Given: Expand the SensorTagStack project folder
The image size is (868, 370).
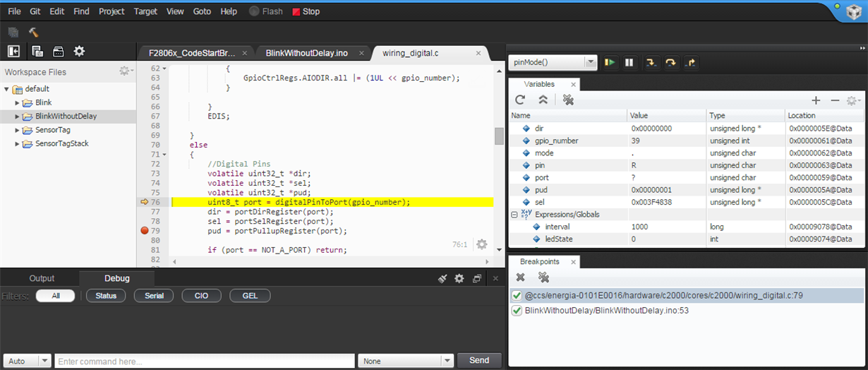Looking at the screenshot, I should [x=18, y=143].
